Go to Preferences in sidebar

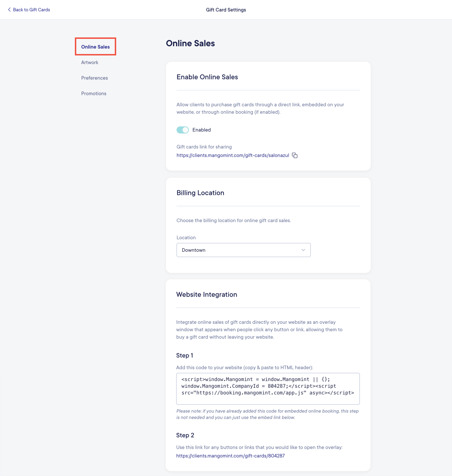click(x=95, y=78)
